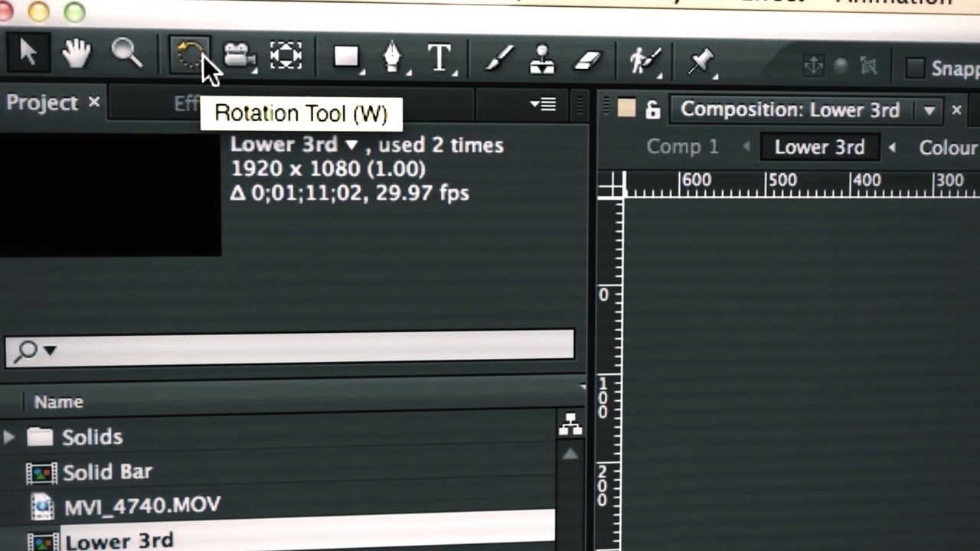Select the Zoom magnifier tool
This screenshot has height=551, width=980.
126,54
